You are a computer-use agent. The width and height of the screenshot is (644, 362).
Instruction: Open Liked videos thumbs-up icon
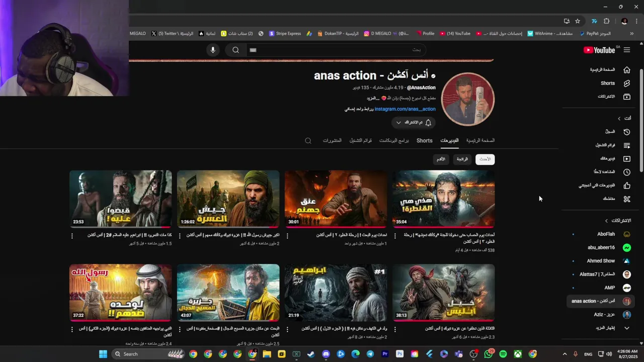[x=627, y=186]
